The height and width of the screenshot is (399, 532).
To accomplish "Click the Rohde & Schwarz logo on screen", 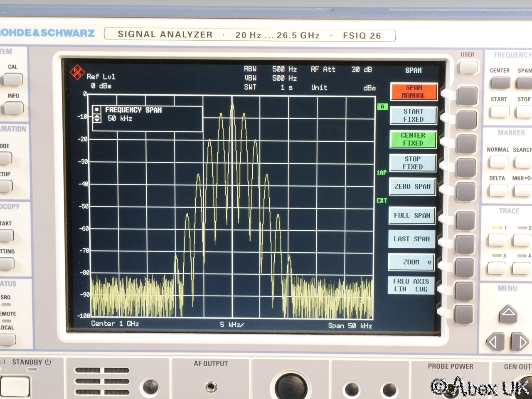I will click(77, 72).
